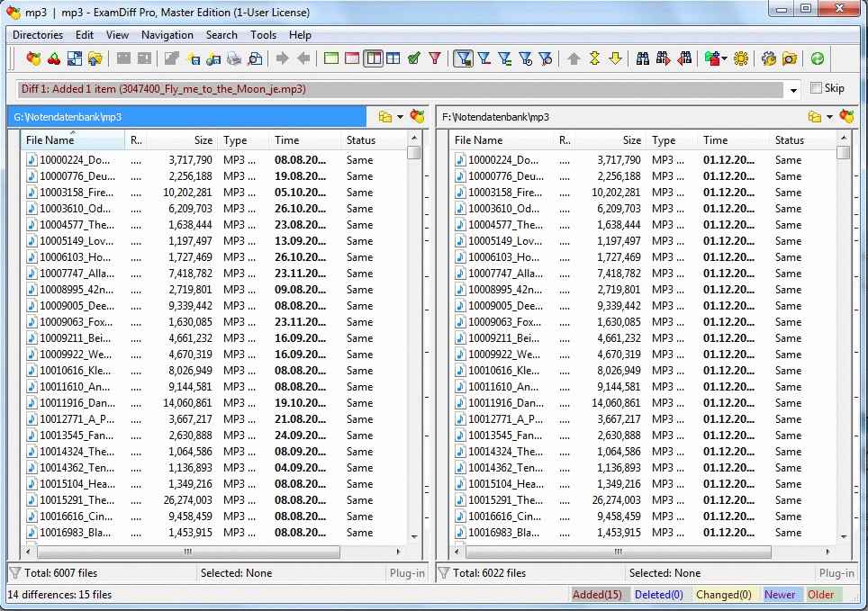Open the Diff 1 differences dropdown arrow
Viewport: 868px width, 611px height.
click(x=793, y=90)
